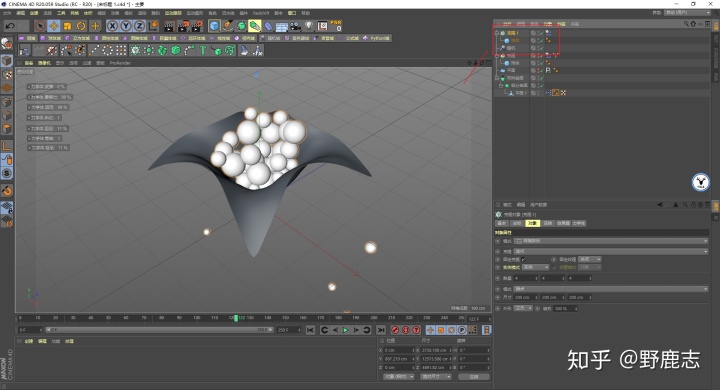Open the Cameras menu in viewport
Image resolution: width=720 pixels, height=390 pixels.
point(44,63)
